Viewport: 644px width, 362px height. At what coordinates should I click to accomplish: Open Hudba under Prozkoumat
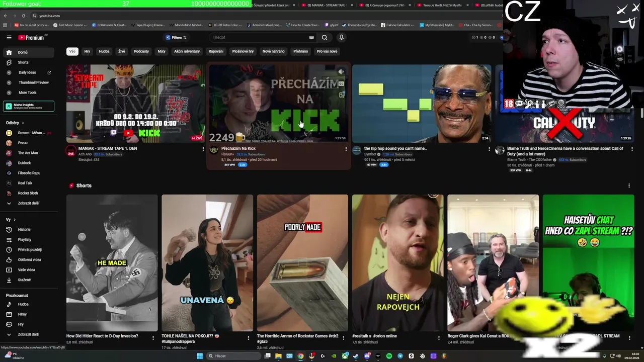coord(29,304)
